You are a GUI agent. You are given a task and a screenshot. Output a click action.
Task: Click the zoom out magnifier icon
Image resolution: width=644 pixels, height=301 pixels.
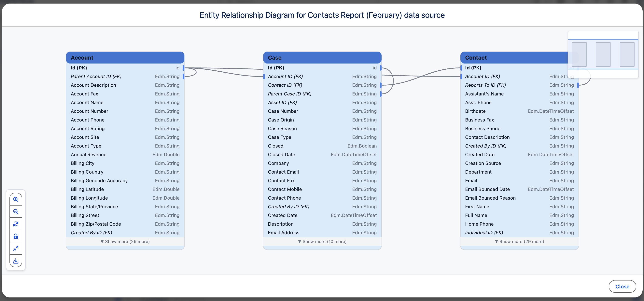(x=16, y=211)
